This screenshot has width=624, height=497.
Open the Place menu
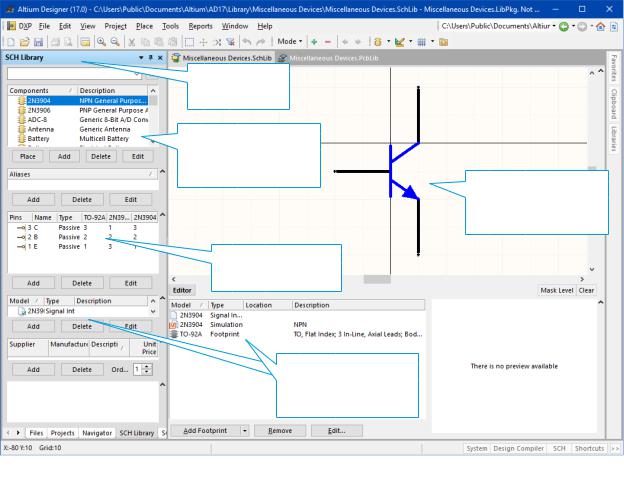coord(144,26)
